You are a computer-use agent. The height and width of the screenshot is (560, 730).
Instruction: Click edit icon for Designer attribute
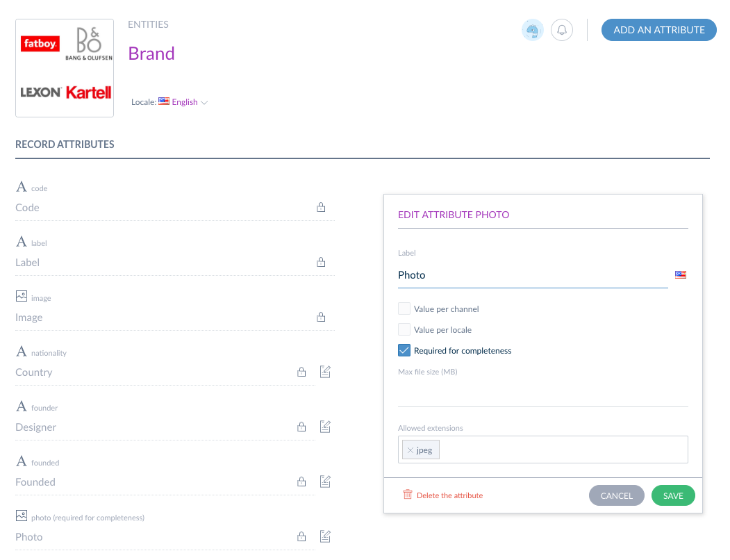(325, 427)
